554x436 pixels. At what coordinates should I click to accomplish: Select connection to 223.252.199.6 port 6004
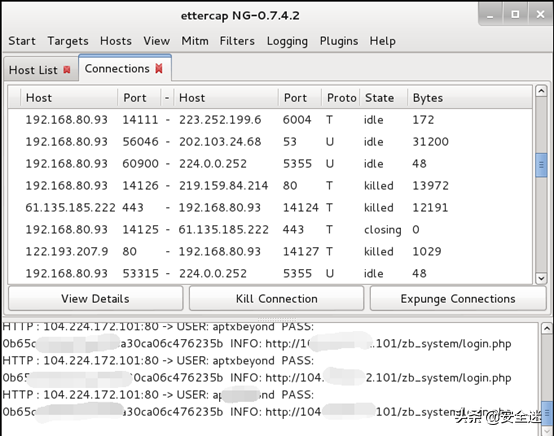(270, 120)
